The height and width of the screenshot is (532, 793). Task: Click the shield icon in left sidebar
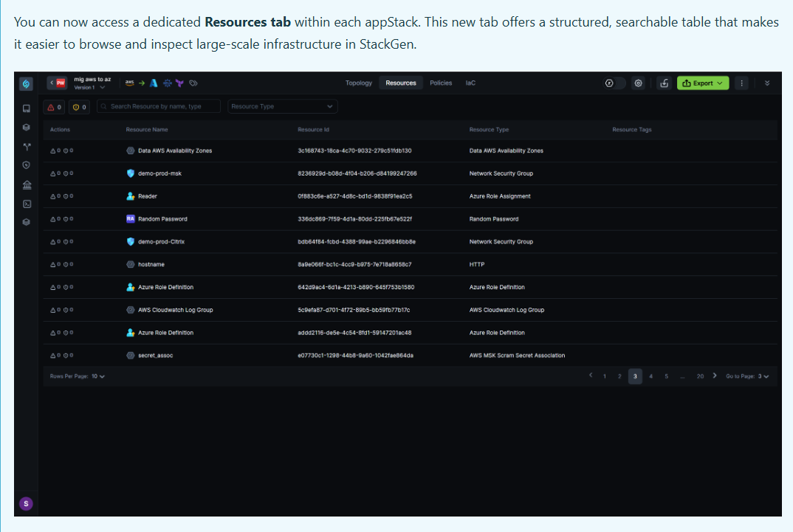click(x=27, y=165)
